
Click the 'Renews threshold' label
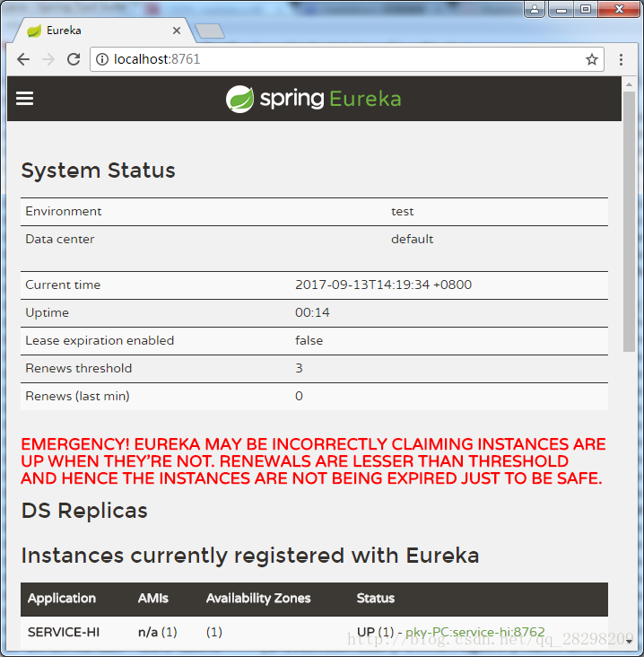tap(79, 368)
